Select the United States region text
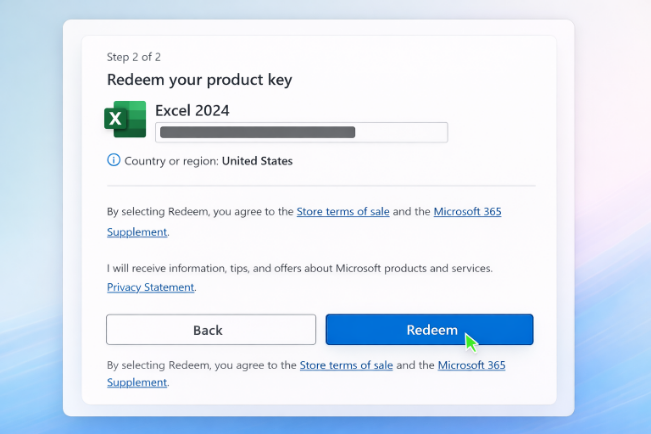Image resolution: width=651 pixels, height=434 pixels. point(257,161)
